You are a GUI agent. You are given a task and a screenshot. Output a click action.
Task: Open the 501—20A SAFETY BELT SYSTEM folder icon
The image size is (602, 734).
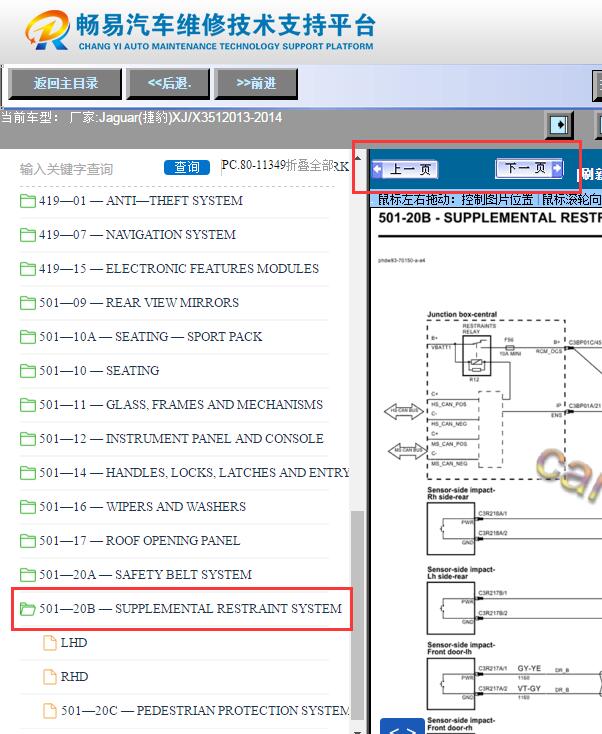(28, 574)
